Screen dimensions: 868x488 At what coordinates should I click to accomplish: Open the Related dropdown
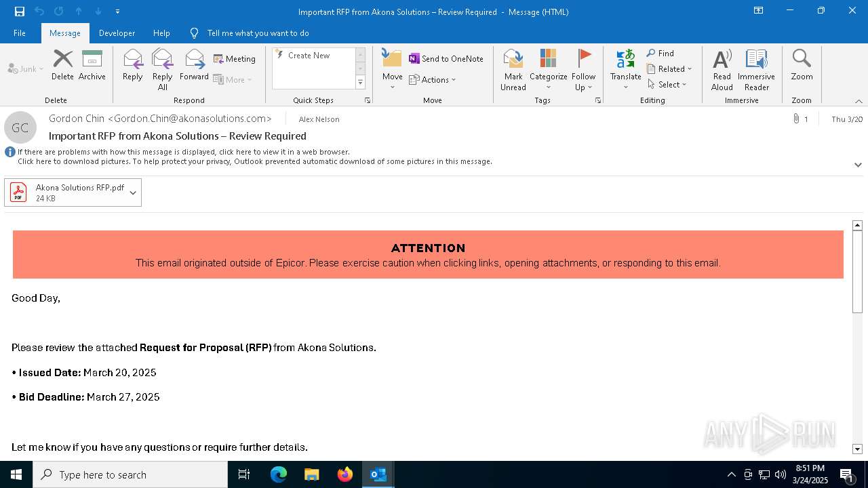pos(669,69)
